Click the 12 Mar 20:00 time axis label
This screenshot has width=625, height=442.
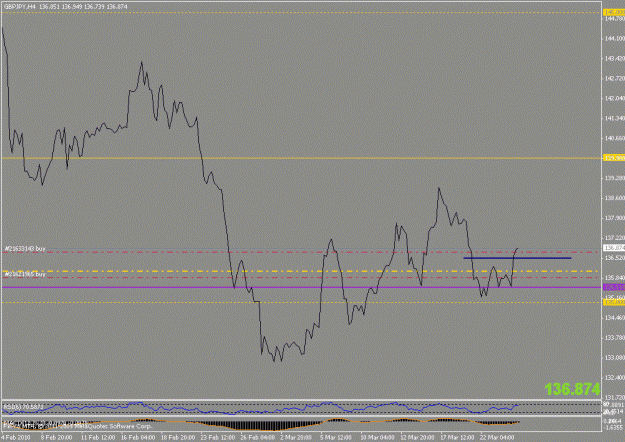417,437
